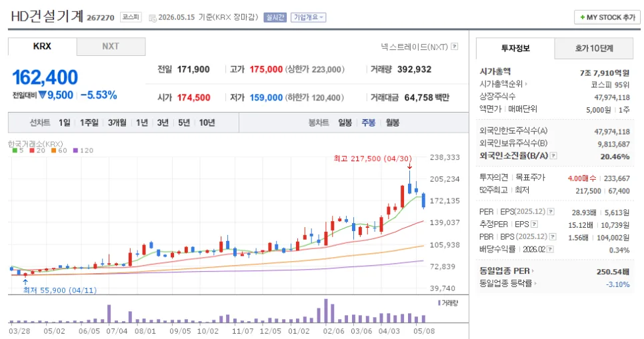
Task: Click the 시가 value 174,500
Action: tap(194, 98)
